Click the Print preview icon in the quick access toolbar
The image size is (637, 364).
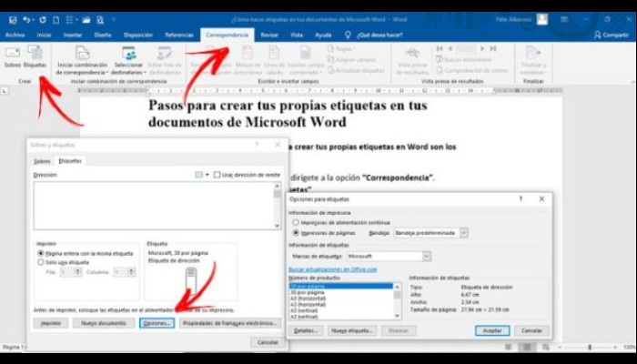click(x=100, y=20)
